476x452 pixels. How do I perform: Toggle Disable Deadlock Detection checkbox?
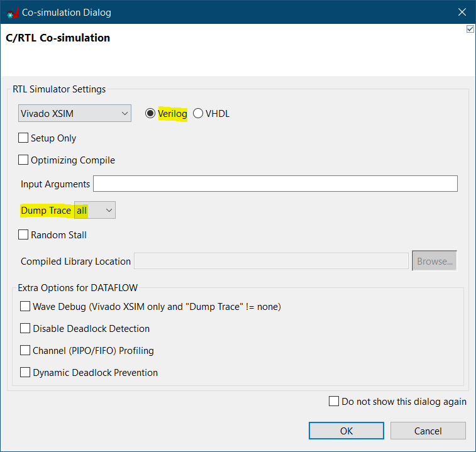pyautogui.click(x=25, y=328)
